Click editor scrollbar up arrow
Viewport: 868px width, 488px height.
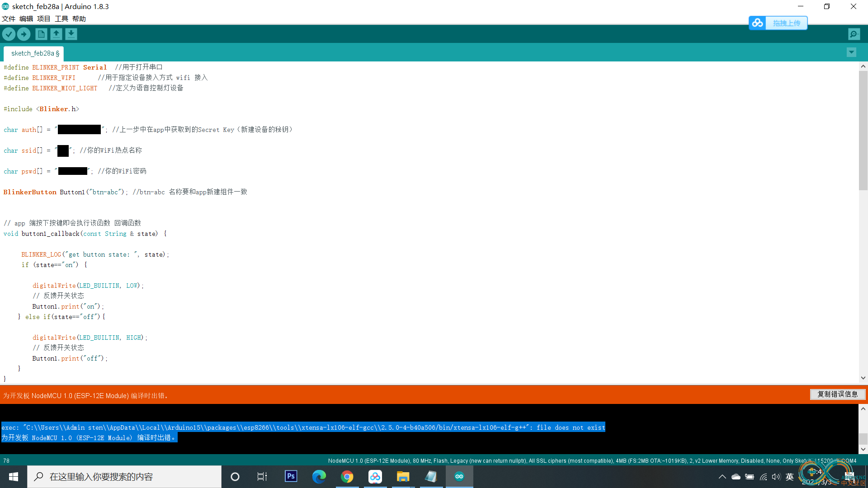point(863,66)
